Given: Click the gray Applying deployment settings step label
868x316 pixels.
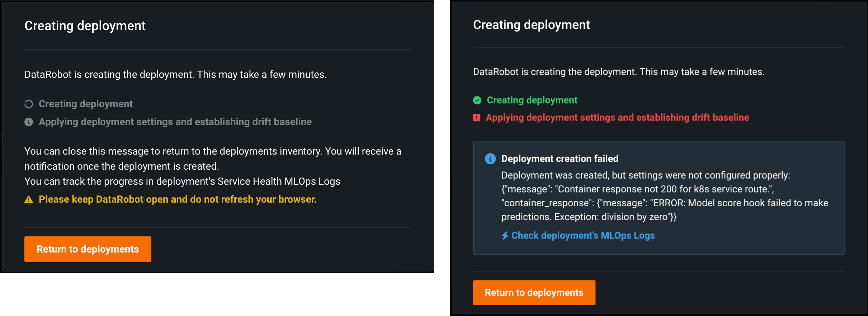Looking at the screenshot, I should coord(175,122).
